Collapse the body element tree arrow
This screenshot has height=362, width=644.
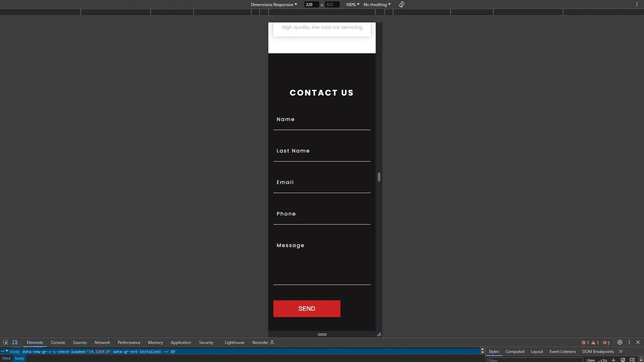7,351
